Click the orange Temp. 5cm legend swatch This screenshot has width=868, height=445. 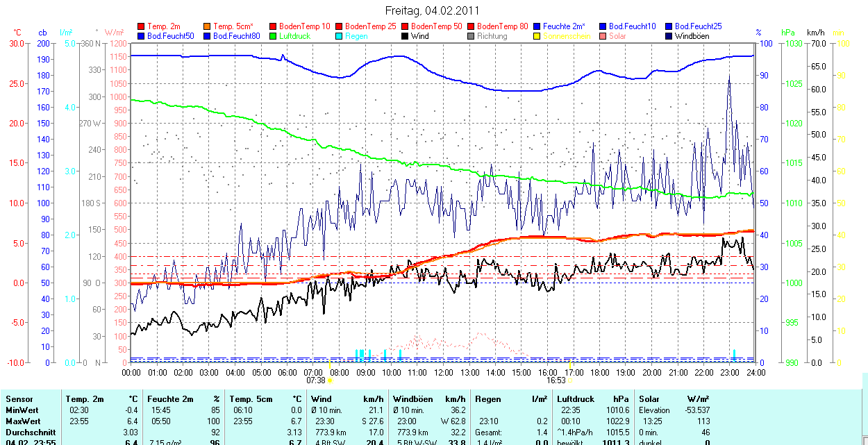point(208,26)
